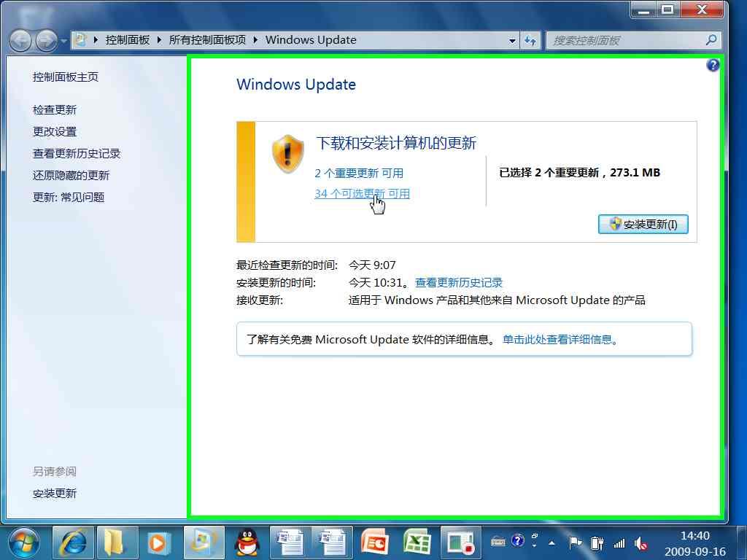
Task: Show hidden system tray icons arrow
Action: coord(552,543)
